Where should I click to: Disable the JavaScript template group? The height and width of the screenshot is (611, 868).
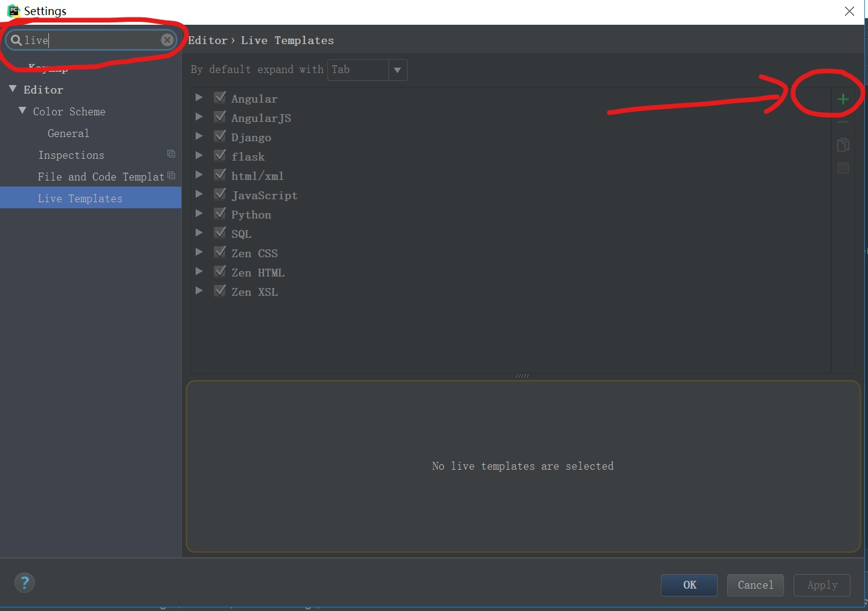220,194
